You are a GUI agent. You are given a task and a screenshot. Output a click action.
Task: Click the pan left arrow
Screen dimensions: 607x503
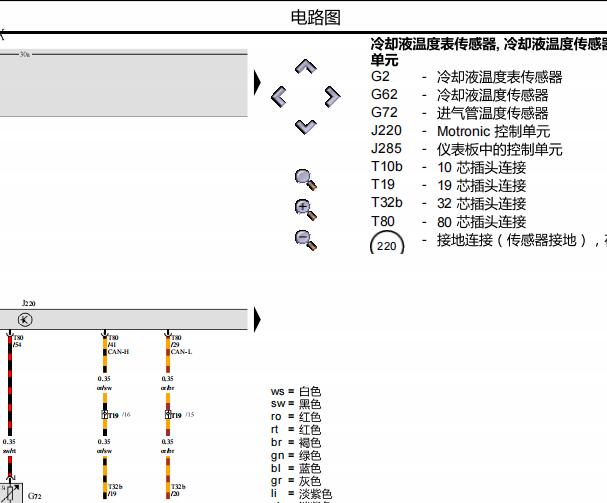click(x=279, y=96)
